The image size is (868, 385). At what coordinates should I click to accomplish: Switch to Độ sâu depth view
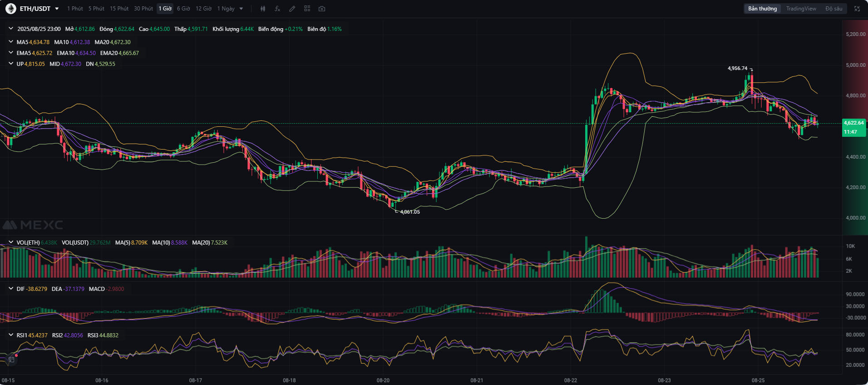point(833,9)
